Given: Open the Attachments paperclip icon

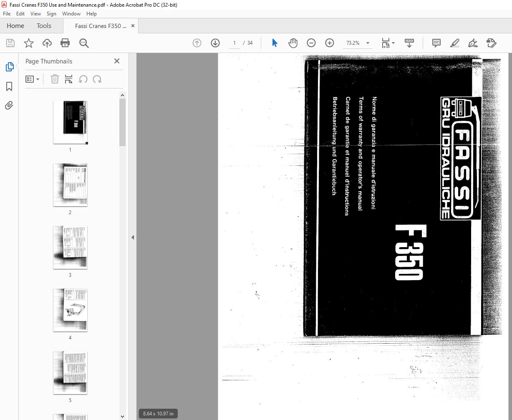Looking at the screenshot, I should pos(9,105).
